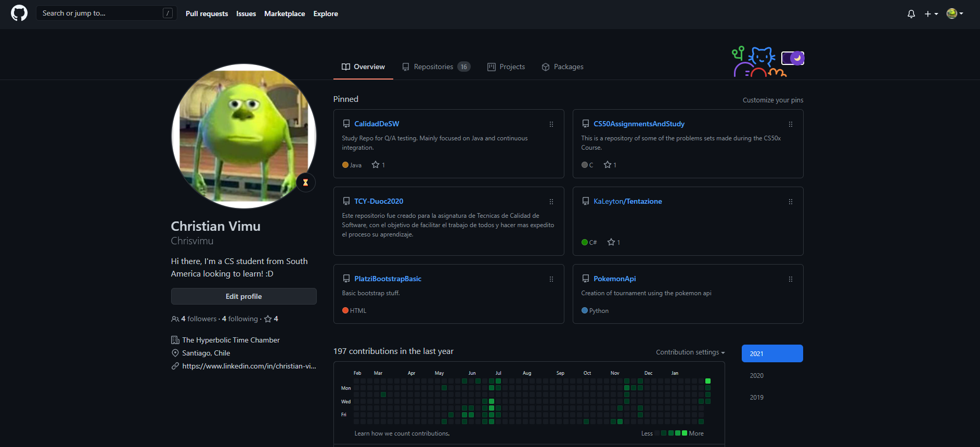Click the Customize your pins link
Screen dimensions: 980x447
[x=773, y=100]
